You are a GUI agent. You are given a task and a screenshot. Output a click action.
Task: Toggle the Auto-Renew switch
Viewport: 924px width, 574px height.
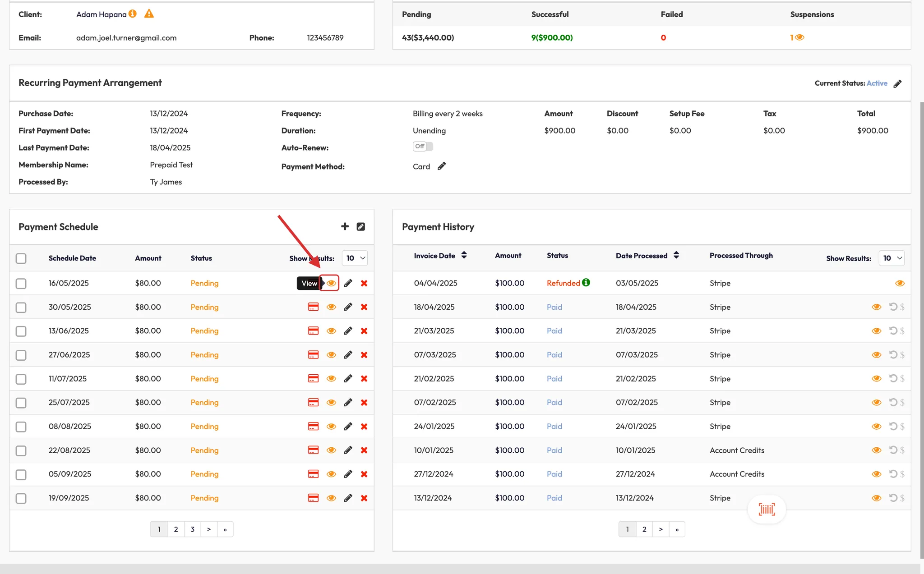(x=423, y=147)
